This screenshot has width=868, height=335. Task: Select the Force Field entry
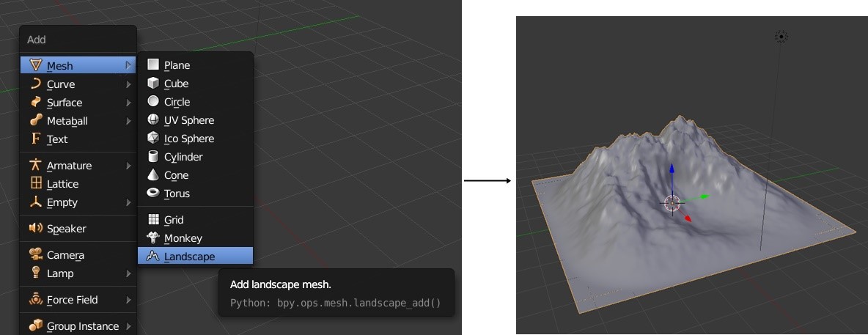click(x=78, y=300)
